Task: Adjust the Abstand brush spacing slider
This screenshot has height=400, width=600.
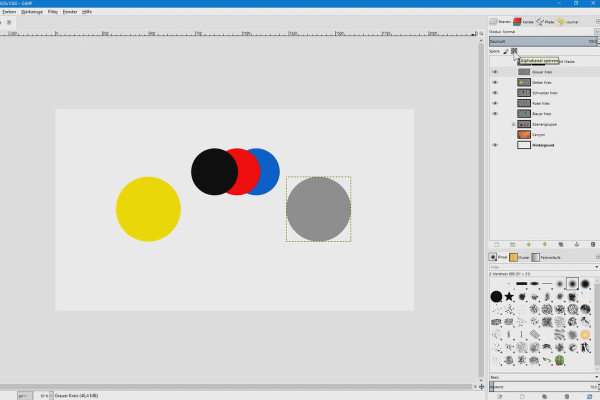Action: 543,387
